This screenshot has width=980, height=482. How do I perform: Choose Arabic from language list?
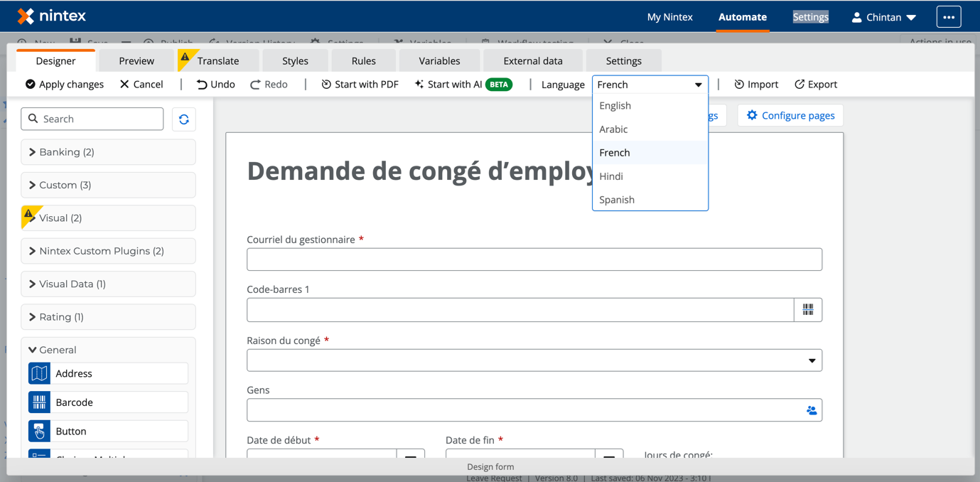(650, 129)
